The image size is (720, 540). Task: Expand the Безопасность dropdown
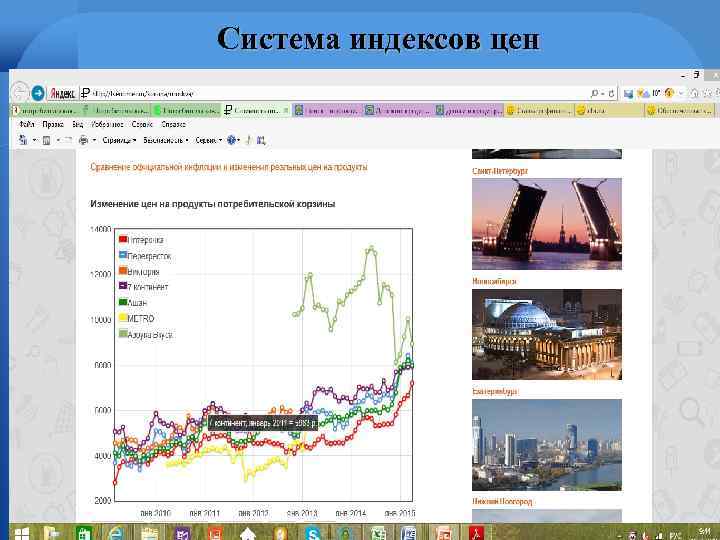tap(166, 140)
